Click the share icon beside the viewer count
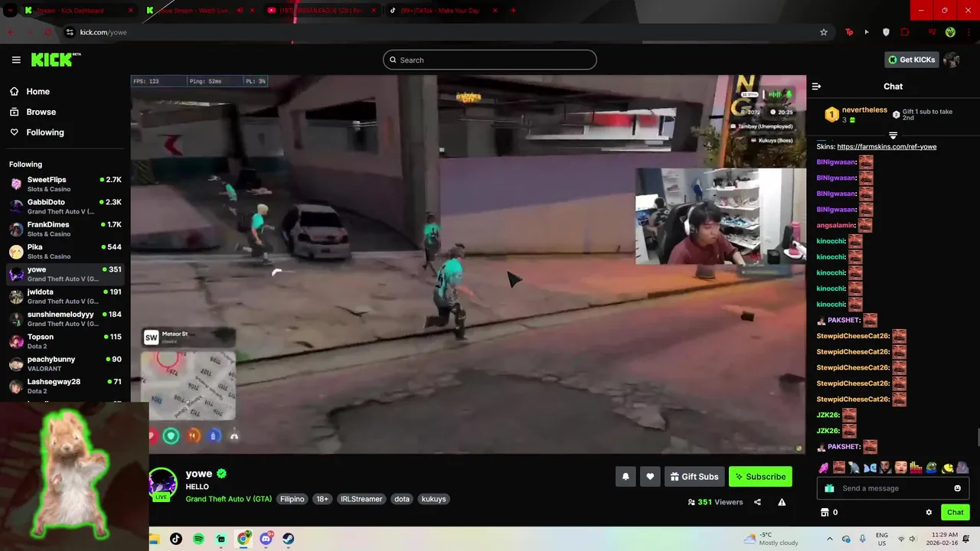 click(x=757, y=502)
